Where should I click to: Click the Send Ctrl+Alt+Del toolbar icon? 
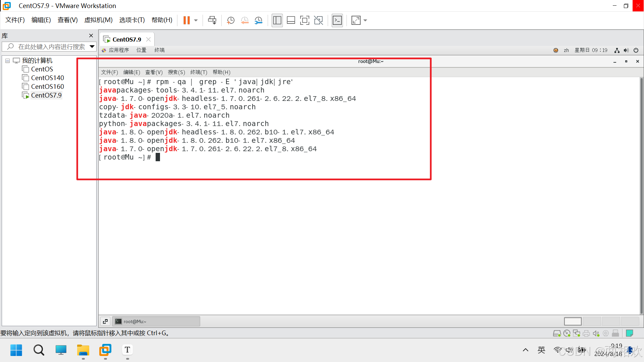[x=212, y=20]
